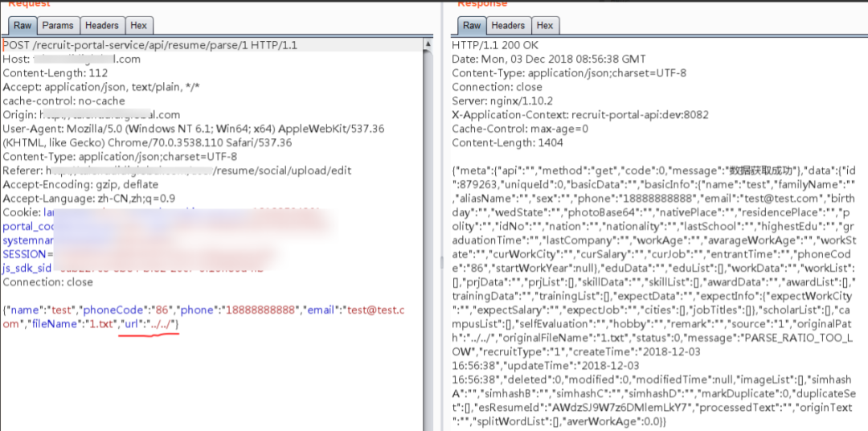This screenshot has height=431, width=868.
Task: Switch to the Params tab in Request
Action: pyautogui.click(x=58, y=26)
